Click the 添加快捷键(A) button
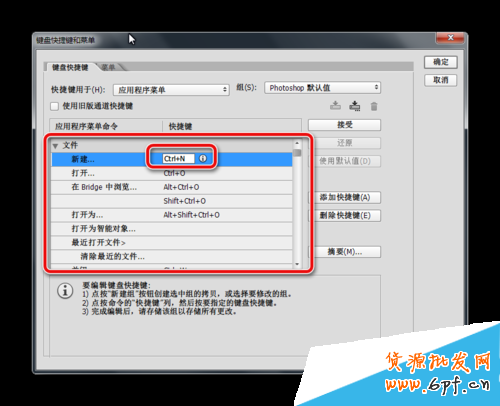This screenshot has height=406, width=500. click(344, 197)
